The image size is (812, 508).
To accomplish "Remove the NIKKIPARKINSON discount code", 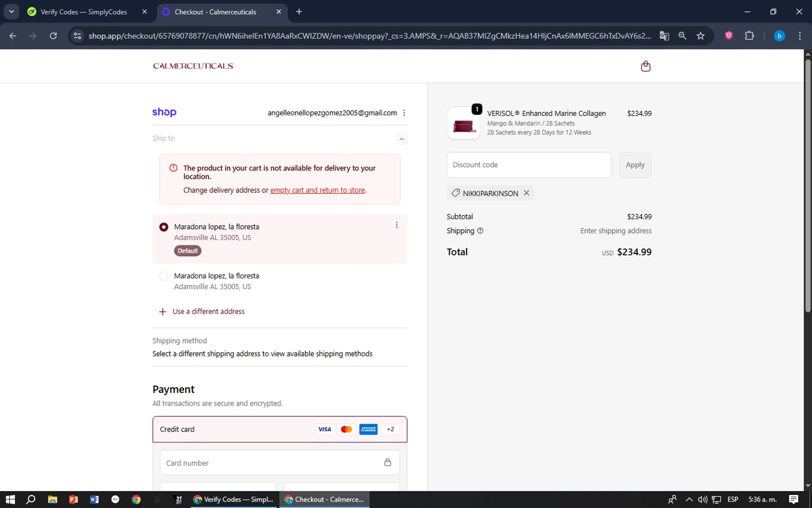I will [x=526, y=193].
